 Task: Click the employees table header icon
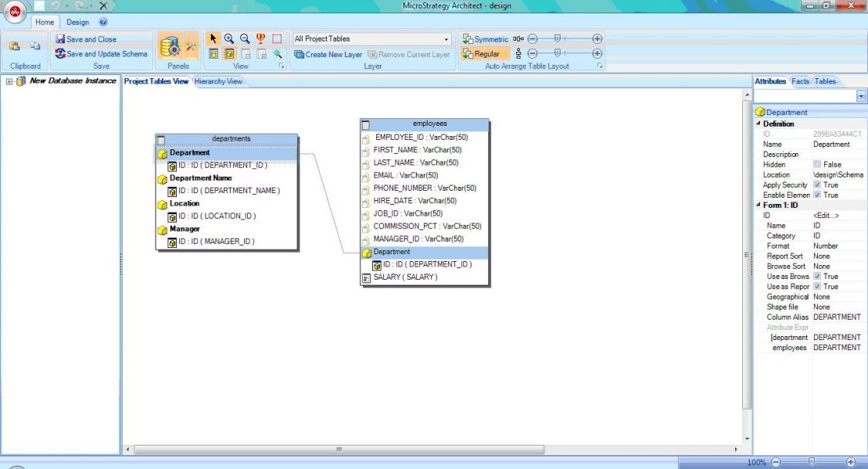(x=365, y=125)
